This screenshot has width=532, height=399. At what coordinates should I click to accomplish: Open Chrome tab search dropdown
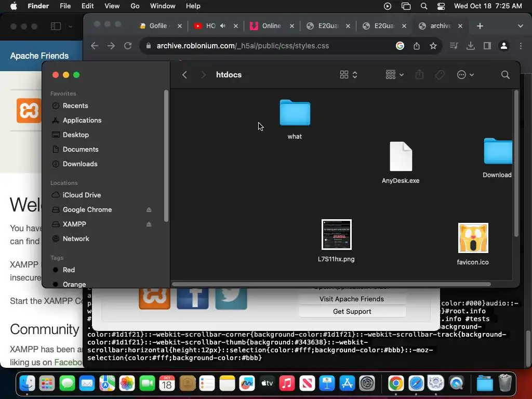pyautogui.click(x=521, y=26)
